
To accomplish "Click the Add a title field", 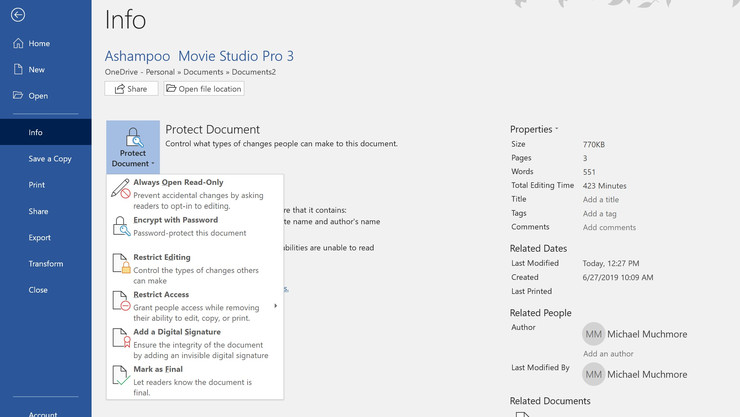I will [x=601, y=199].
